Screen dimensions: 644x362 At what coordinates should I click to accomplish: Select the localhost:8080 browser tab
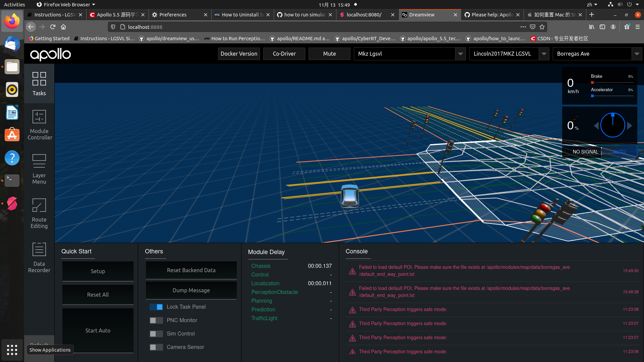pos(364,14)
